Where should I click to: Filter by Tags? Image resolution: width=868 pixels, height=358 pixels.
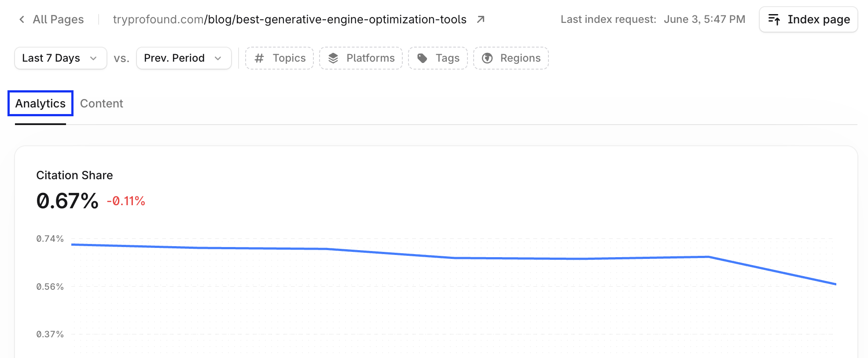point(438,58)
